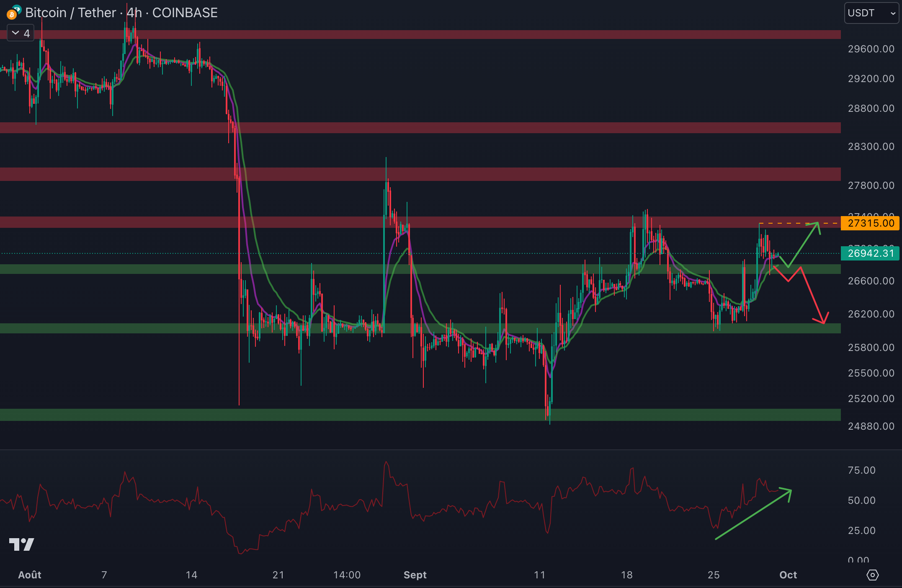Image resolution: width=902 pixels, height=588 pixels.
Task: Select the green 26942.31 current price label
Action: 870,253
